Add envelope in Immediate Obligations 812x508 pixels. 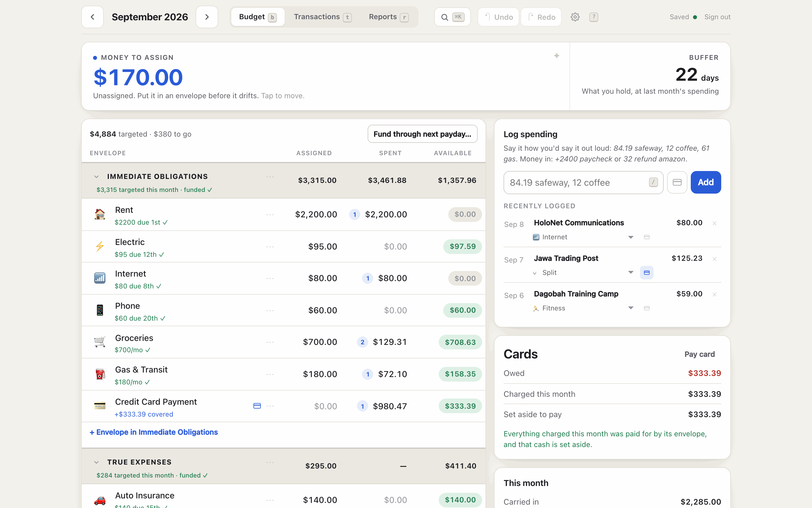coord(154,432)
